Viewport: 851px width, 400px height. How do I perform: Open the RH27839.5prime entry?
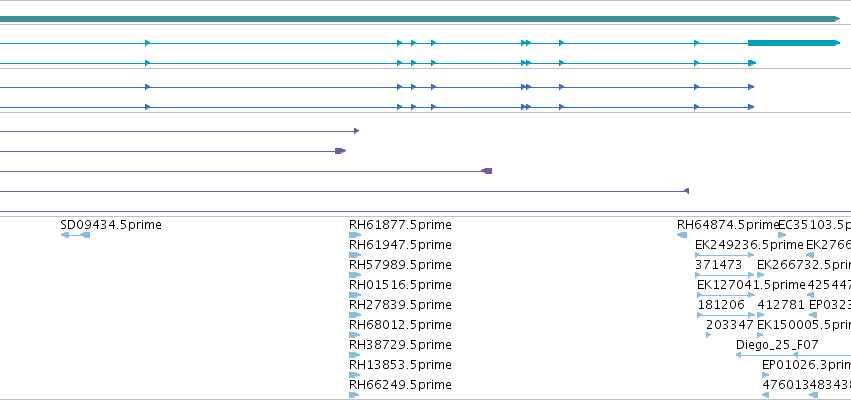(400, 304)
